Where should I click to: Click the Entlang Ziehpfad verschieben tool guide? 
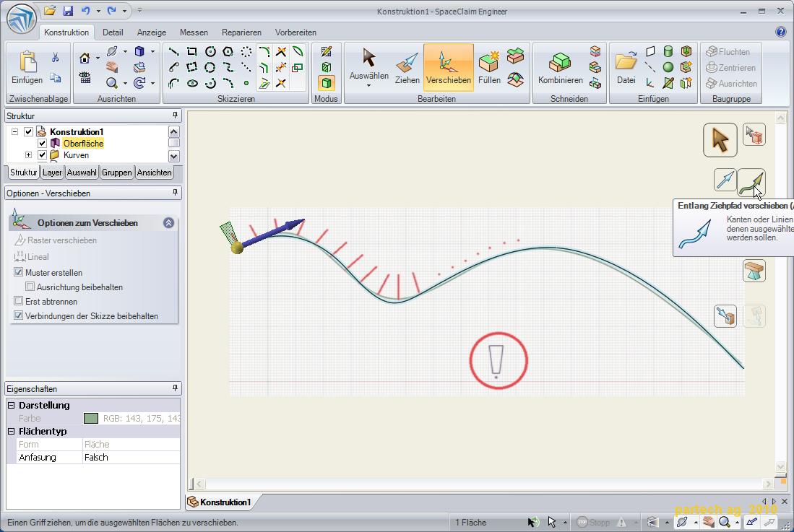(x=751, y=181)
